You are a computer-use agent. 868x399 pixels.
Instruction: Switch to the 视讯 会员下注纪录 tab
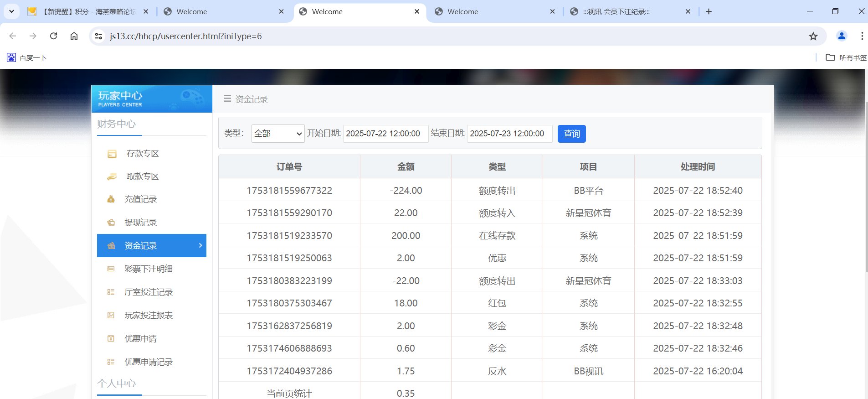pyautogui.click(x=629, y=12)
